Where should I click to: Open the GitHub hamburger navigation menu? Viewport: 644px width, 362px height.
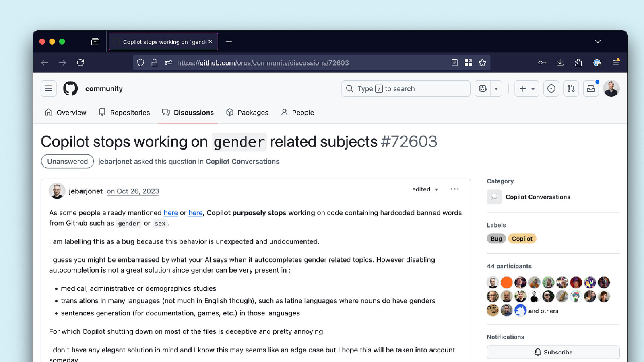[x=48, y=88]
